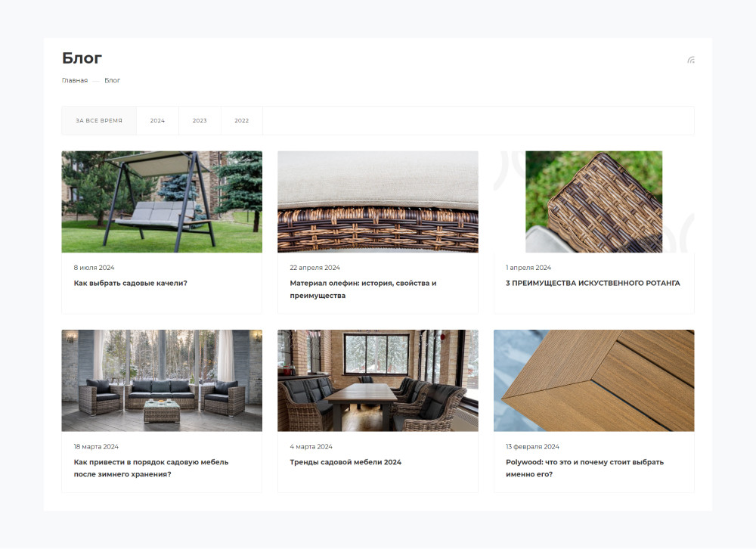
Task: Open '3 ПРЕИМУЩЕСТВА ИСКУСТВЕННОГО РОТАНГА' article
Action: click(x=593, y=283)
